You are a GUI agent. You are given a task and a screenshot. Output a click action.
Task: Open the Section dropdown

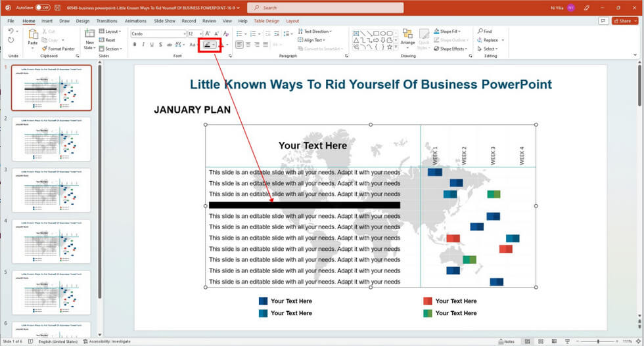tap(110, 49)
